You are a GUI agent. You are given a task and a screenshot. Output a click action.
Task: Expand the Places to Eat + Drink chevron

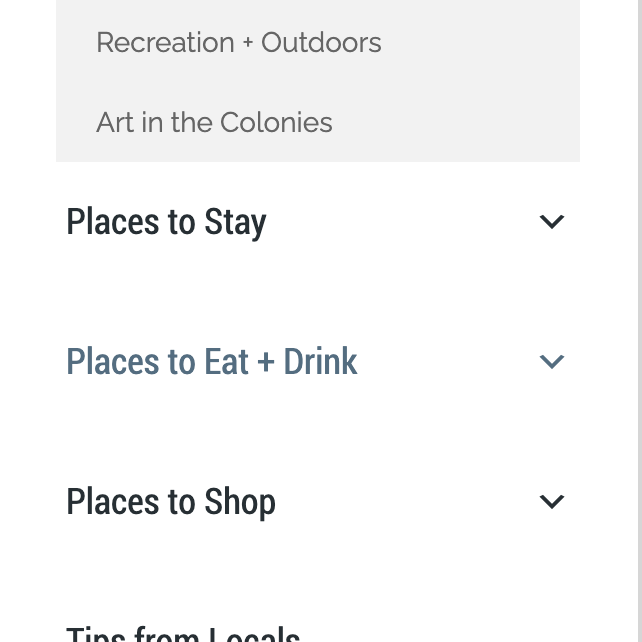click(x=552, y=362)
